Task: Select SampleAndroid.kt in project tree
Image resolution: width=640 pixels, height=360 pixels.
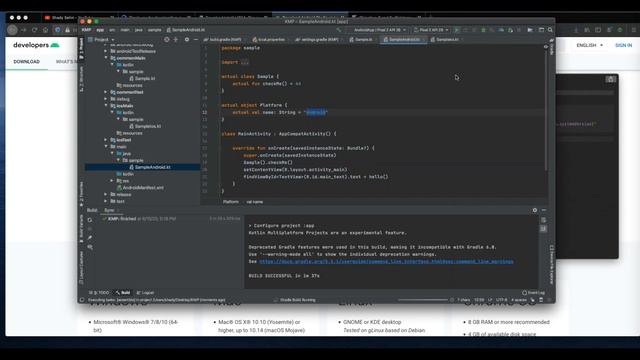Action: tap(152, 167)
